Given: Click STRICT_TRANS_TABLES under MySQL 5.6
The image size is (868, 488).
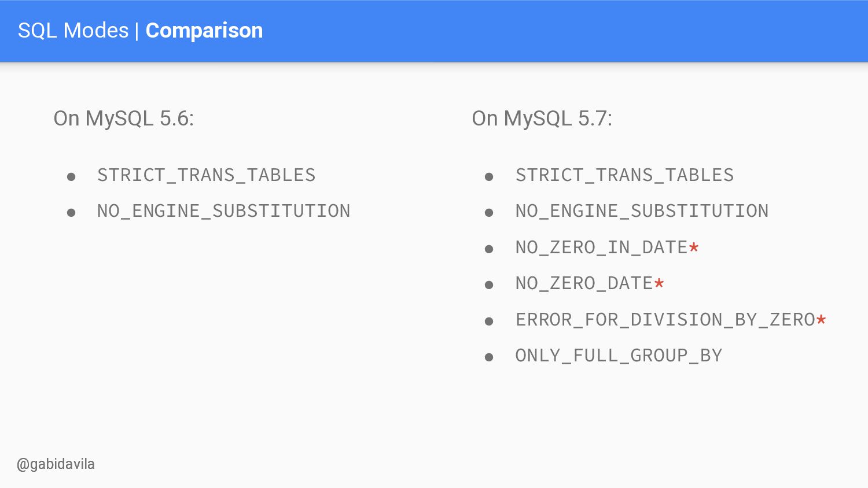Looking at the screenshot, I should [207, 175].
